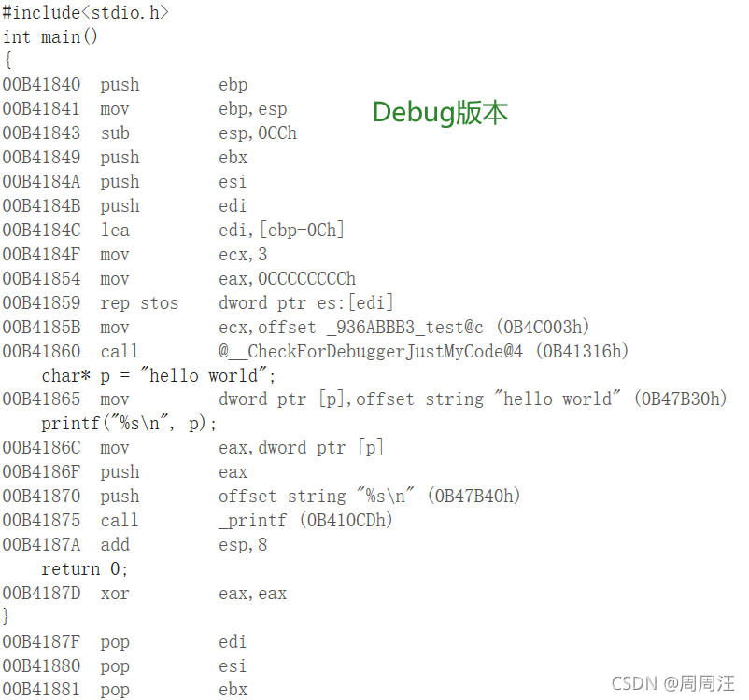Select the printf("%s\n", p); source line
This screenshot has width=749, height=700.
129,424
